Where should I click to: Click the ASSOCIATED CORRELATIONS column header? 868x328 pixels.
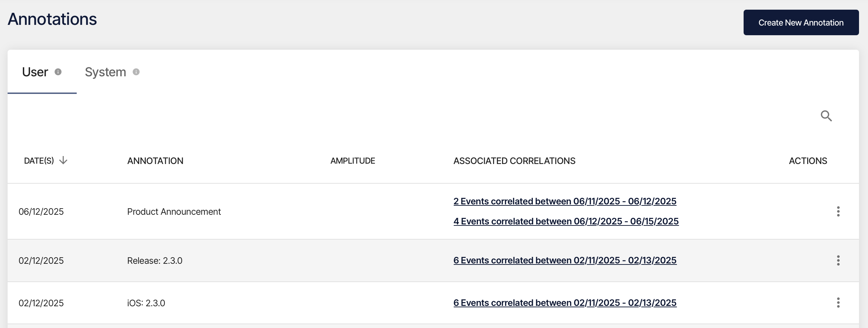click(514, 161)
